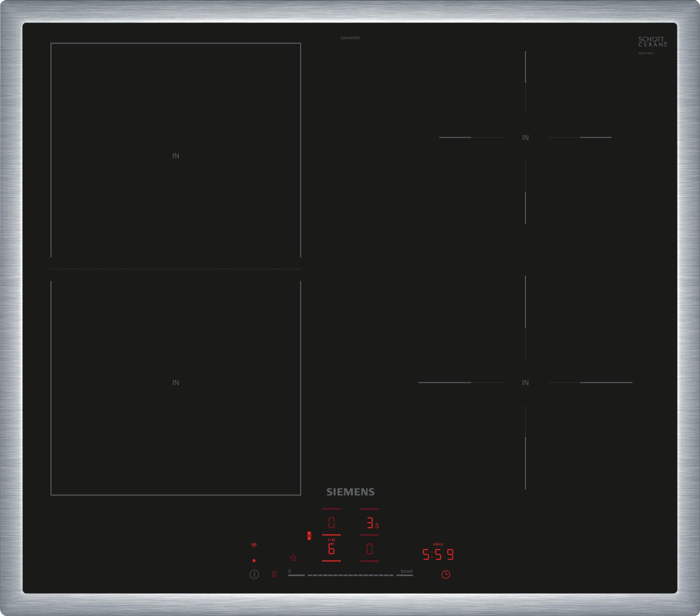Tap the red dot below Wi-Fi icon

click(254, 561)
